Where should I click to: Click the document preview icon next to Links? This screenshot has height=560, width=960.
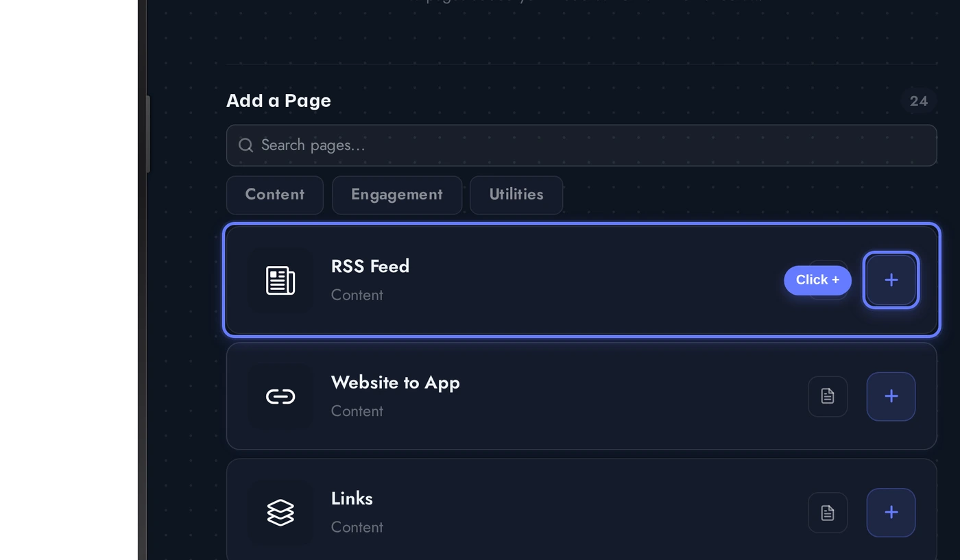[828, 512]
